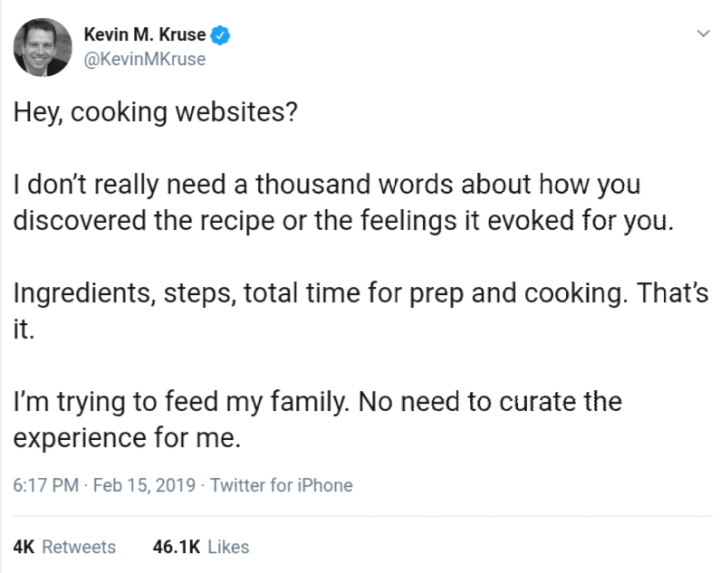Click the blue verified badge icon
Viewport: 720px width, 573px height.
click(222, 36)
